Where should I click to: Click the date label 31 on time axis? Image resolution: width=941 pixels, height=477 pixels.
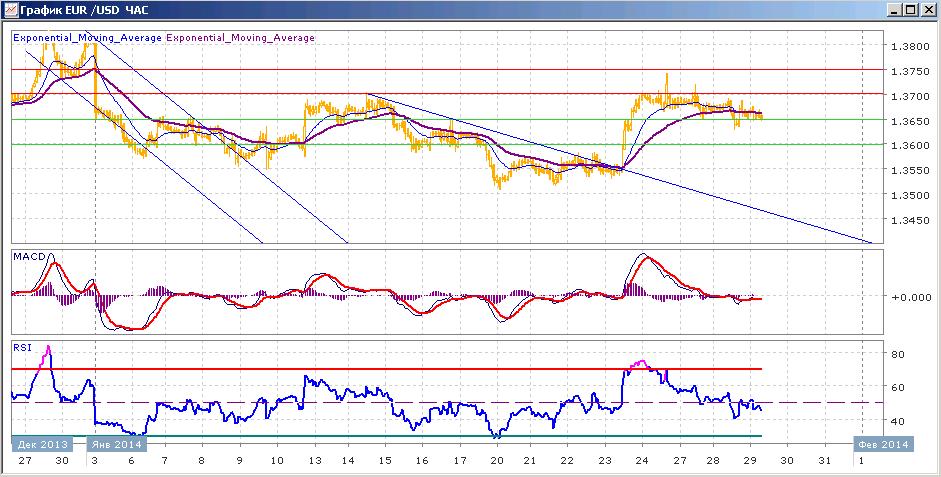pos(823,460)
